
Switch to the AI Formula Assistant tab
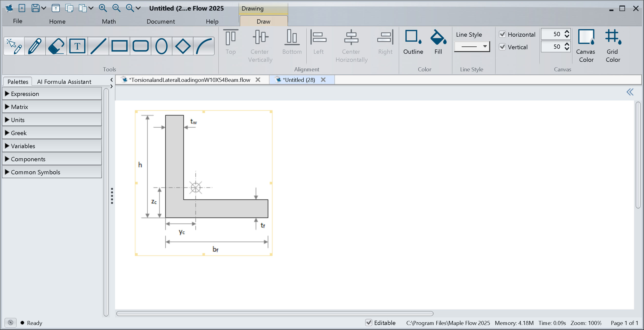pyautogui.click(x=64, y=82)
